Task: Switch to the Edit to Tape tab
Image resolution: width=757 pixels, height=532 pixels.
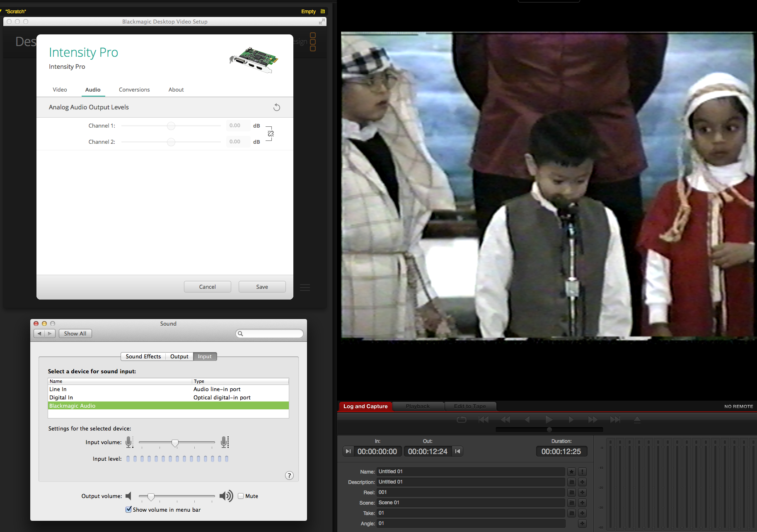Action: tap(470, 406)
